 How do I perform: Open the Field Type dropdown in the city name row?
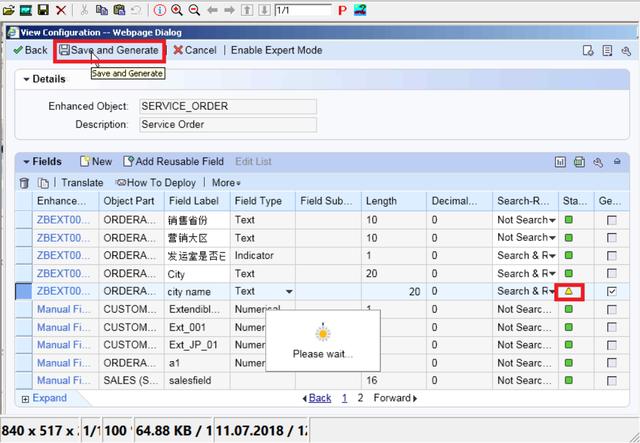point(289,292)
